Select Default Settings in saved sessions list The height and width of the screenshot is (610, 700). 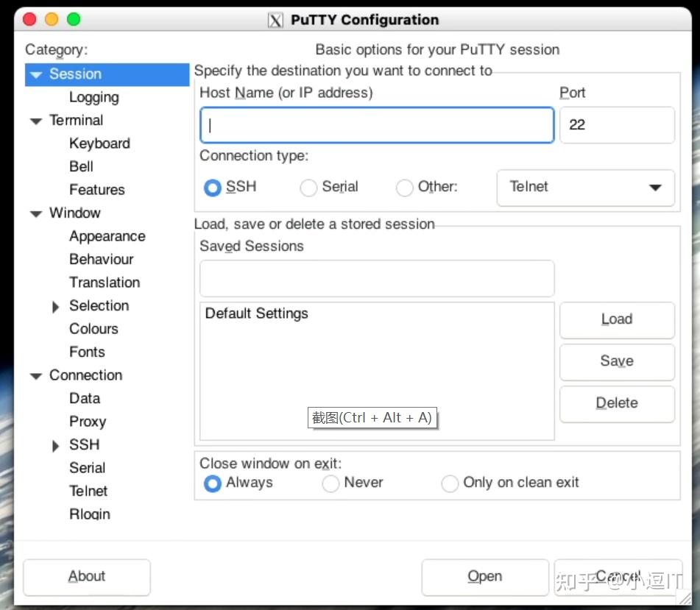[256, 313]
